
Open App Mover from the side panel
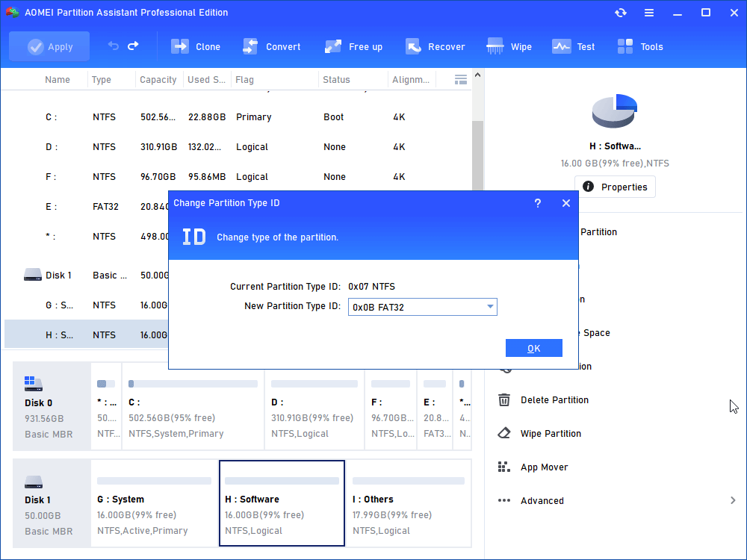544,467
